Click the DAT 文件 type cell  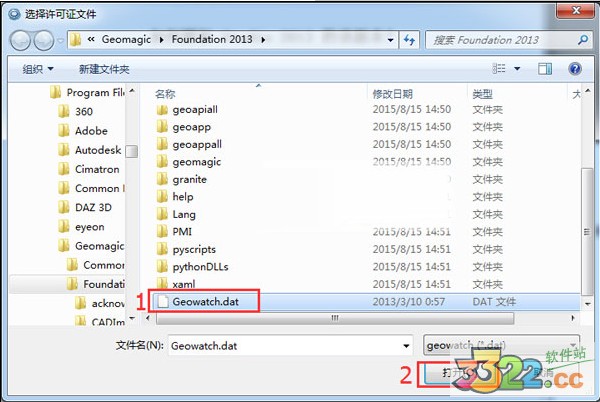494,302
